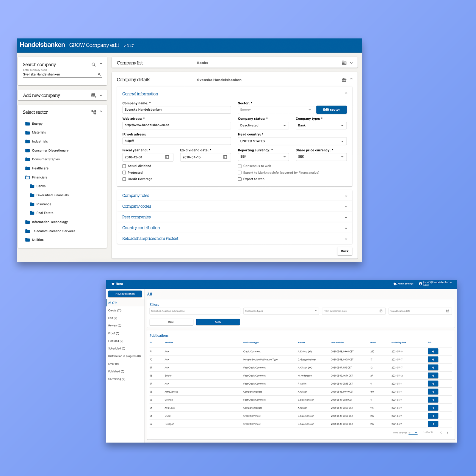Open the Ex-dividend date calendar icon
476x476 pixels.
click(x=225, y=157)
